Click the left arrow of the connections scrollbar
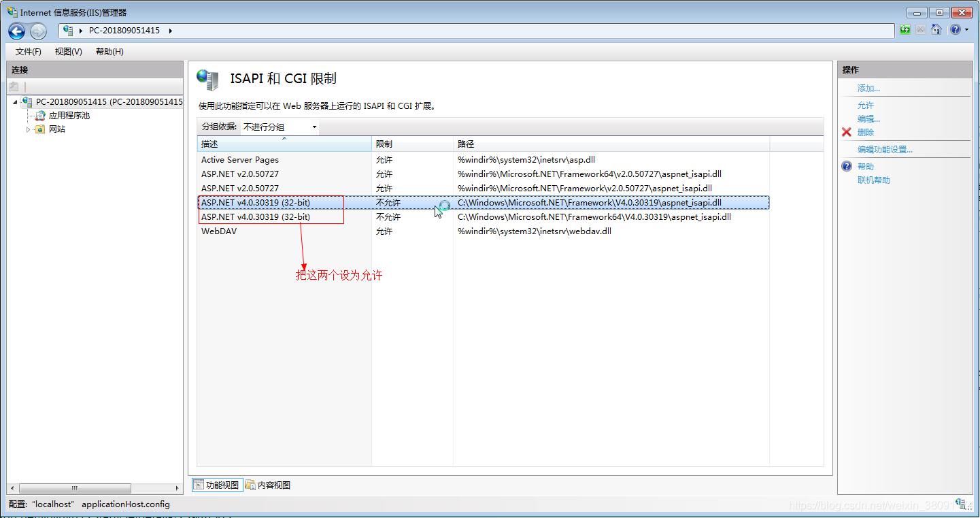This screenshot has height=518, width=980. (12, 489)
